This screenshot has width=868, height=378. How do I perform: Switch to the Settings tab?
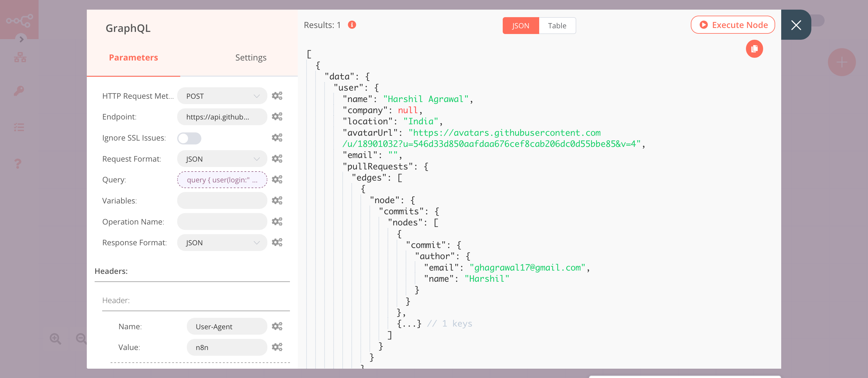[x=251, y=57]
